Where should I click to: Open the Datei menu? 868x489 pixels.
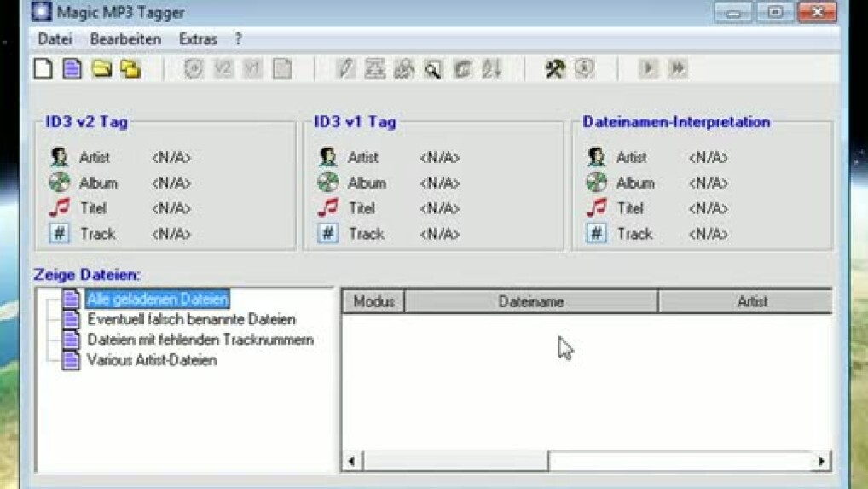55,39
